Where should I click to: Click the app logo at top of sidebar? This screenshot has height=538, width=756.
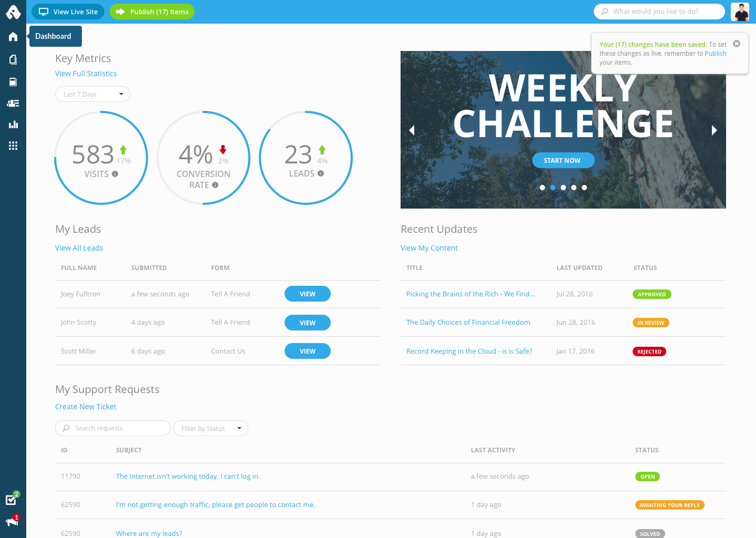13,12
